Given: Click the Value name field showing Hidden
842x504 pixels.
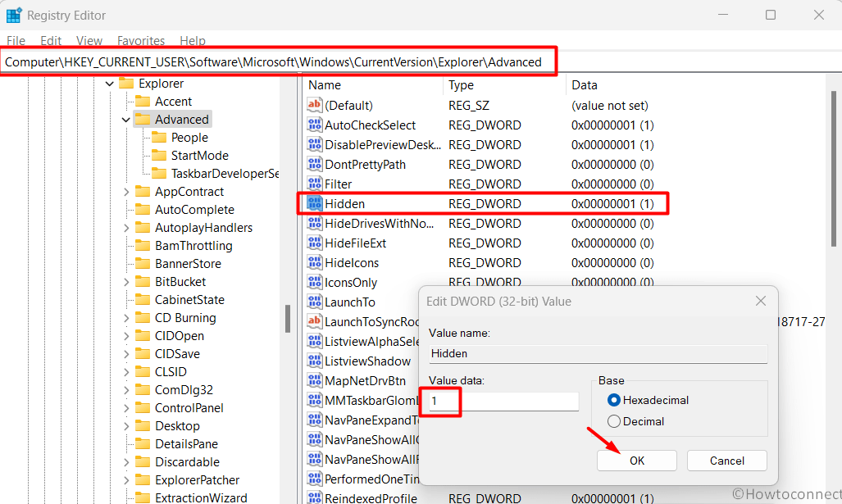Looking at the screenshot, I should coord(599,354).
